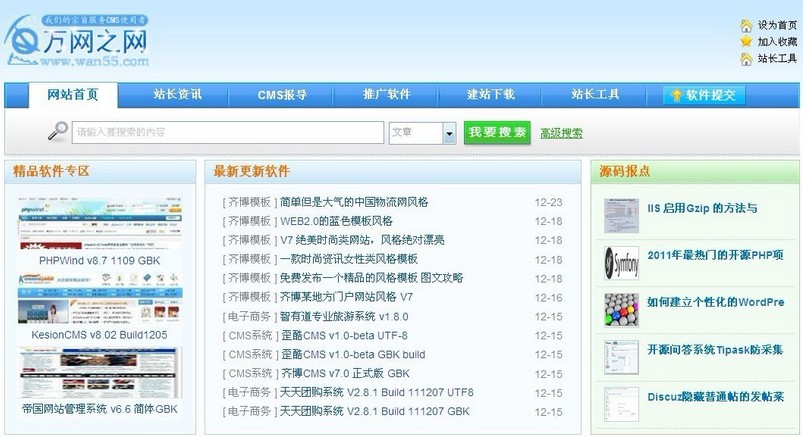This screenshot has height=438, width=803.
Task: Open 开源问答系统Tipask防采集 article title
Action: tap(715, 349)
